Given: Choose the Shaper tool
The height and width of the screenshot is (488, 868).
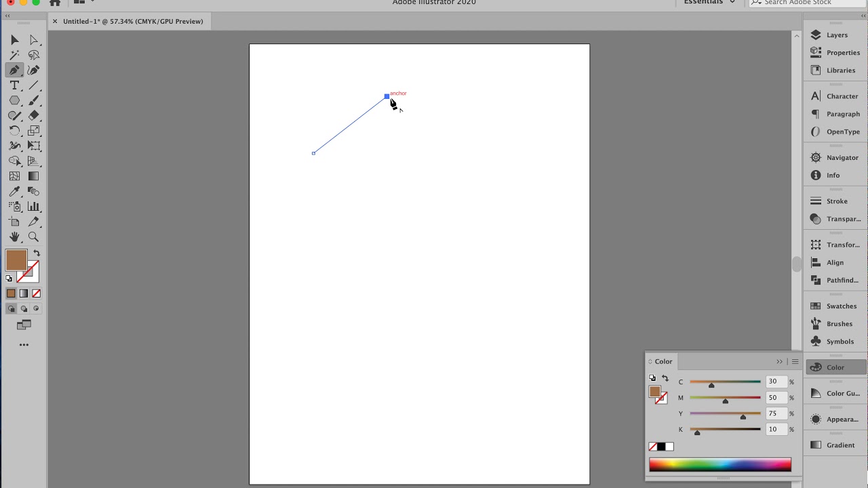Looking at the screenshot, I should (x=14, y=115).
